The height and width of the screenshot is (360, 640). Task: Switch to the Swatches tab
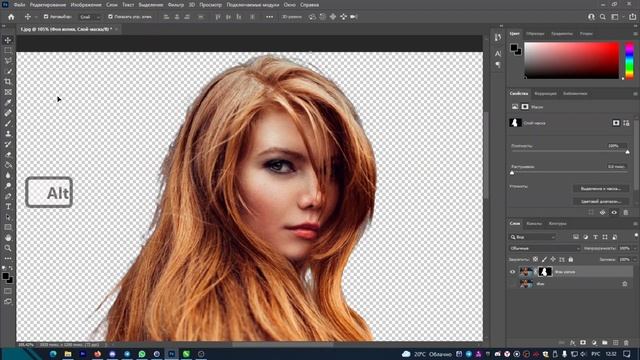coord(535,34)
